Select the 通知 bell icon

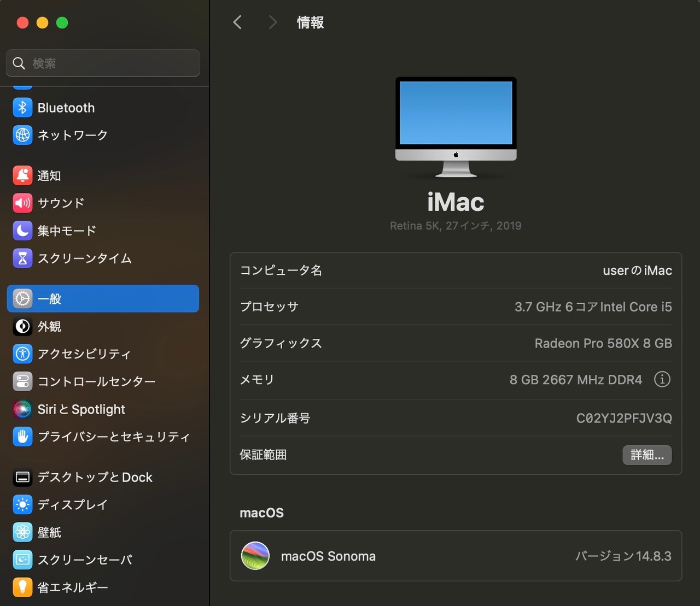point(22,175)
